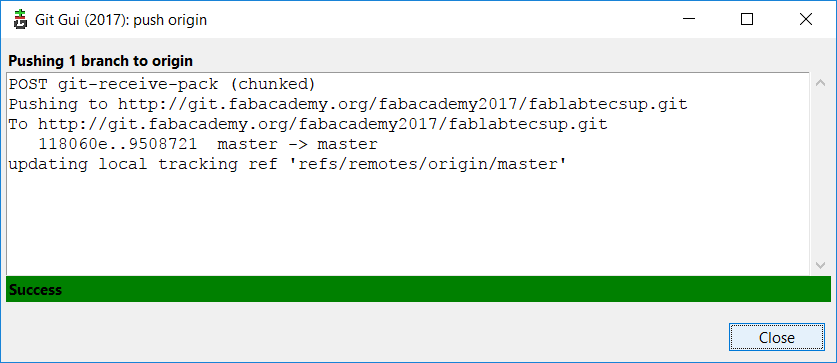Click the green Success status bar

pos(418,289)
